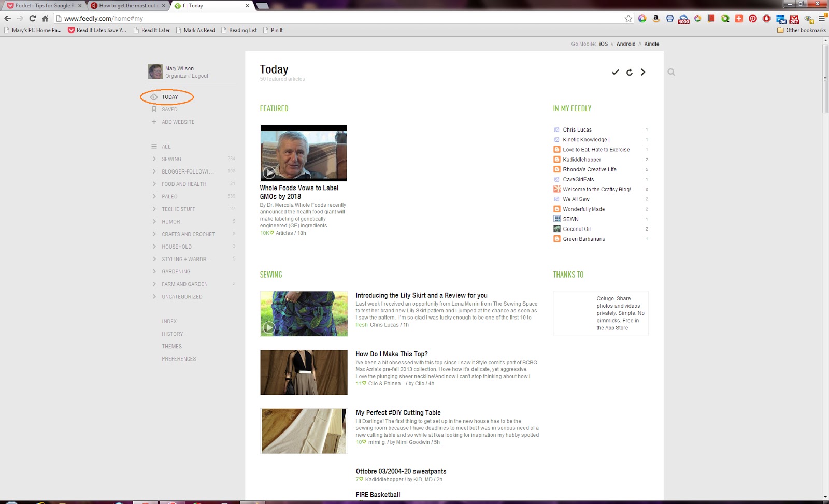Open the Saved bookmark icon
The image size is (829, 504).
(154, 109)
